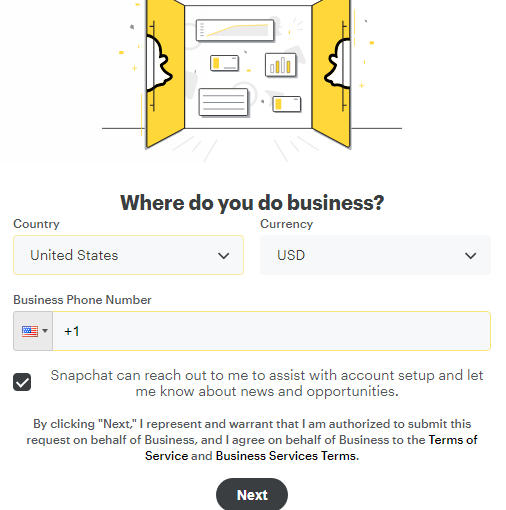Click the line chart card in illustration
The width and height of the screenshot is (506, 510).
[235, 30]
